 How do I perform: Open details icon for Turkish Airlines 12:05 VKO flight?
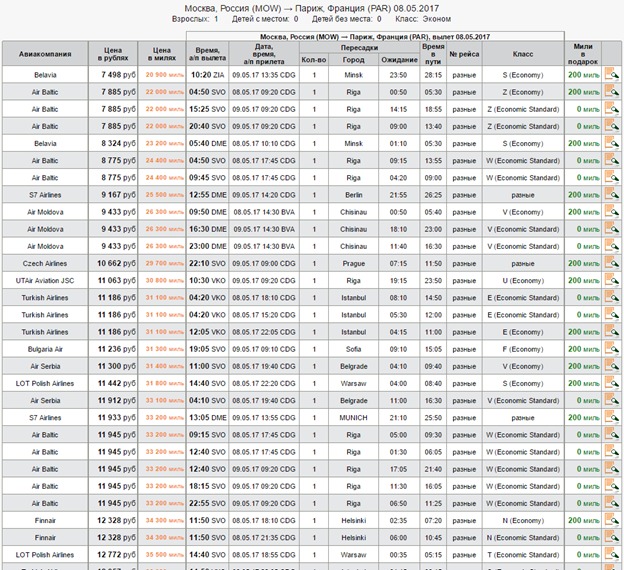612,331
